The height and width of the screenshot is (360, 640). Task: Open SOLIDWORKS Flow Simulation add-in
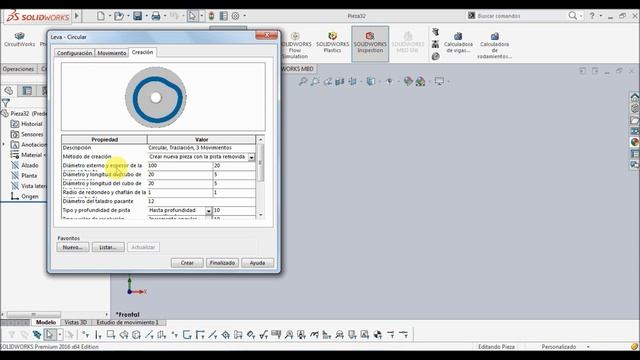[296, 45]
